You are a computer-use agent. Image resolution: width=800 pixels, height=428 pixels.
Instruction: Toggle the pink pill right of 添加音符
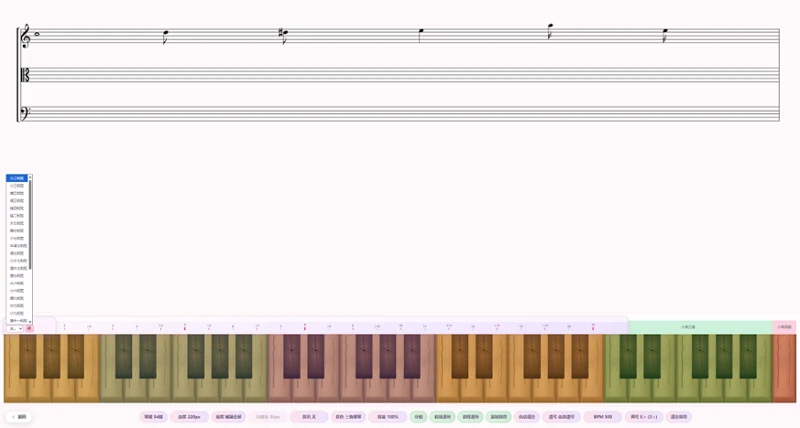pyautogui.click(x=527, y=417)
